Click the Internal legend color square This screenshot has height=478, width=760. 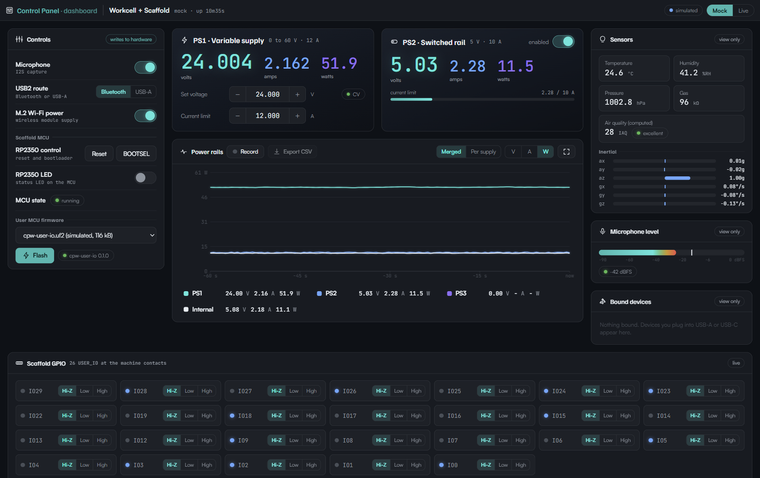186,309
